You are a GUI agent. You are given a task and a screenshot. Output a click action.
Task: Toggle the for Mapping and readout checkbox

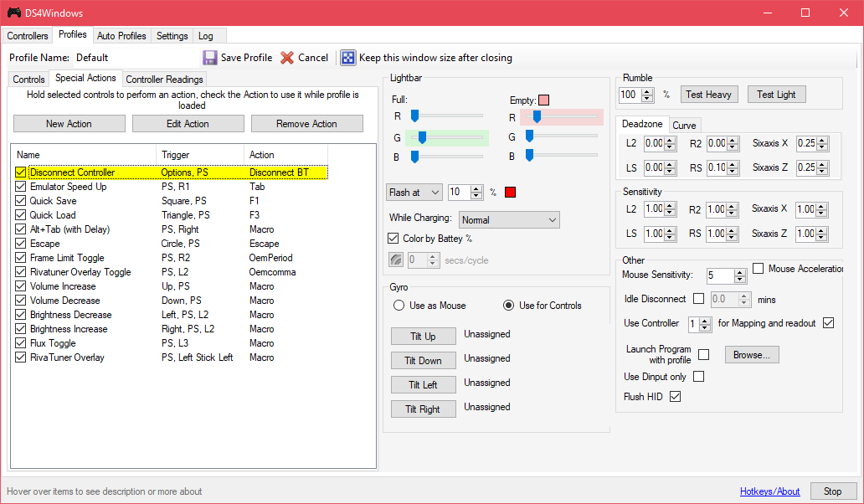[828, 323]
